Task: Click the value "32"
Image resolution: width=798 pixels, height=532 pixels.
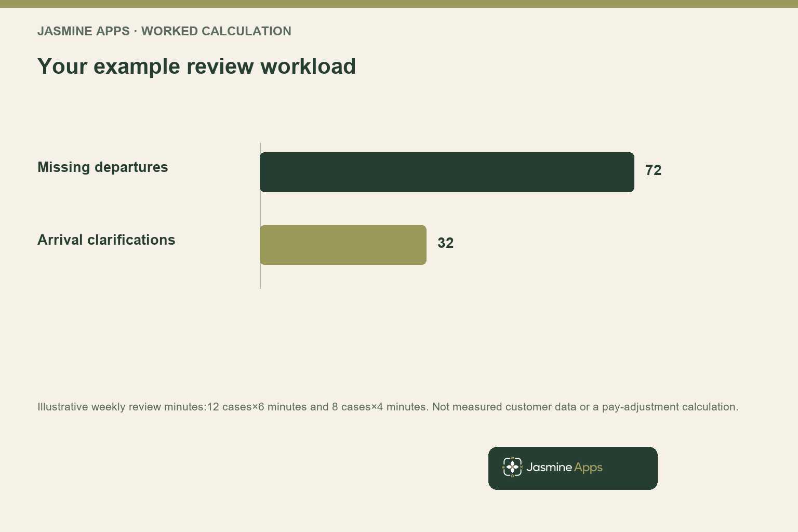Action: click(445, 243)
